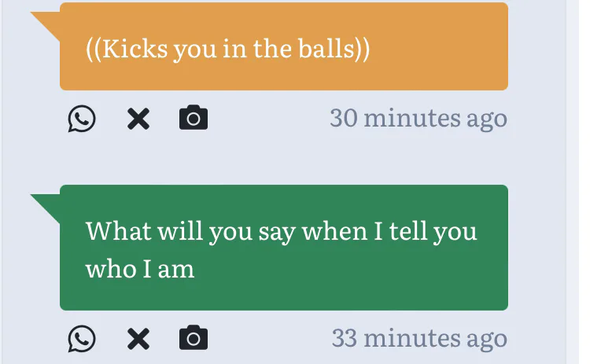Open the "30 minutes ago" timestamp

(418, 119)
